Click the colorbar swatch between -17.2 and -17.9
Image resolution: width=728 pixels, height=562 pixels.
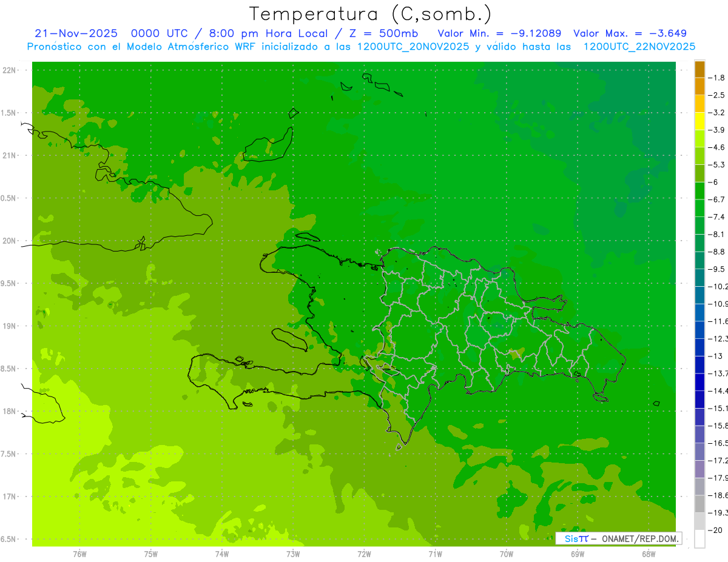click(699, 469)
